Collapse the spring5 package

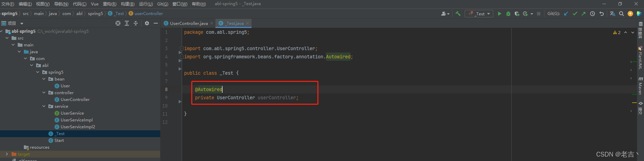point(38,72)
